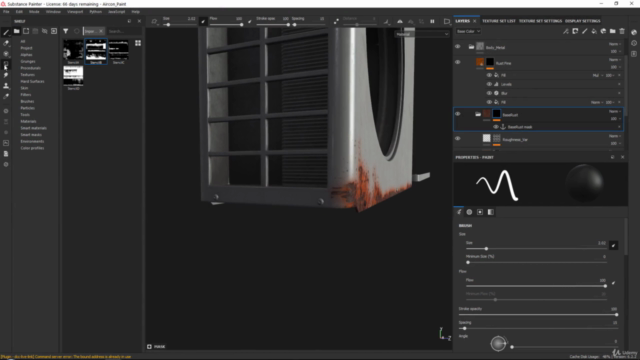The height and width of the screenshot is (360, 640).
Task: Toggle size pen pressure icon in Properties
Action: point(613,245)
